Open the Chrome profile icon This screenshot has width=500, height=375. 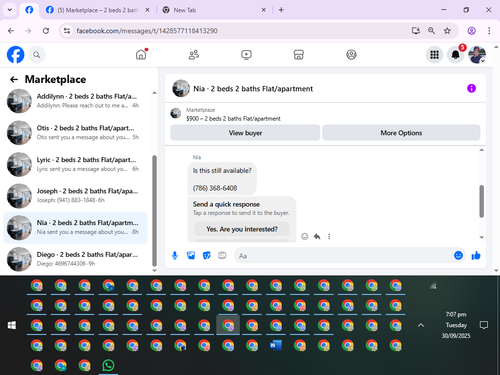[471, 31]
